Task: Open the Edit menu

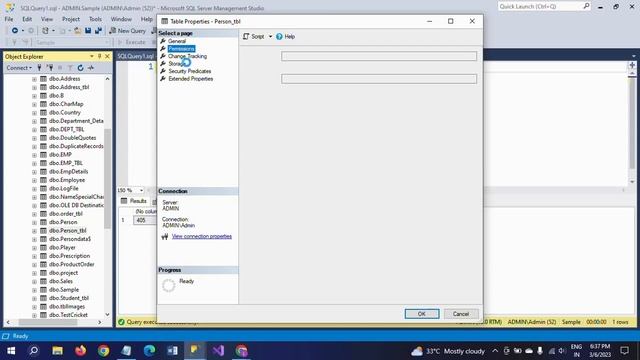Action: tap(27, 19)
